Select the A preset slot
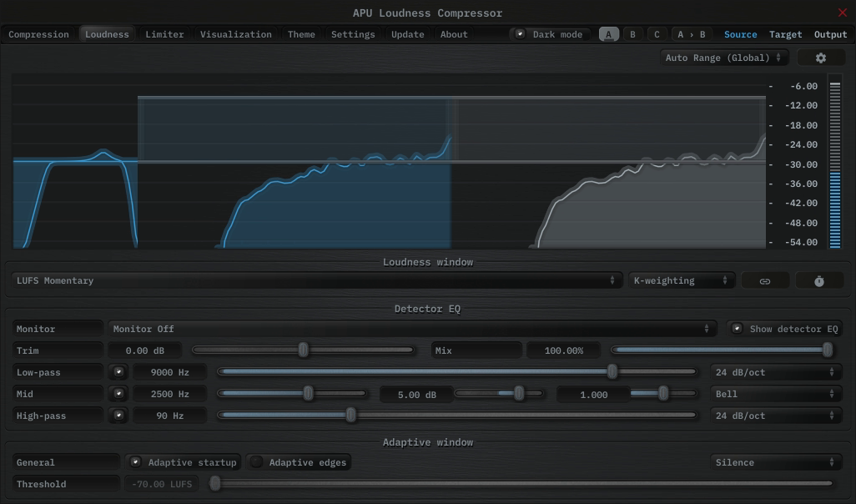Viewport: 856px width, 504px height. click(x=608, y=34)
